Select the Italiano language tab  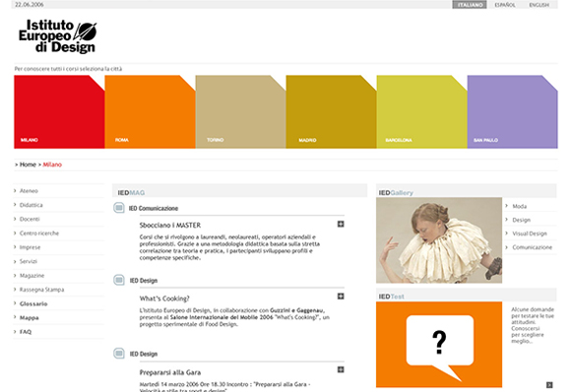click(470, 5)
